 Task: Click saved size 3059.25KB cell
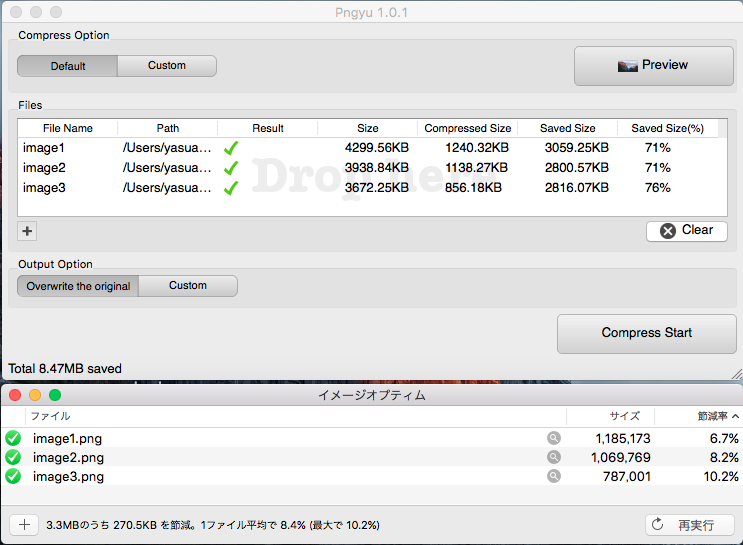click(577, 148)
